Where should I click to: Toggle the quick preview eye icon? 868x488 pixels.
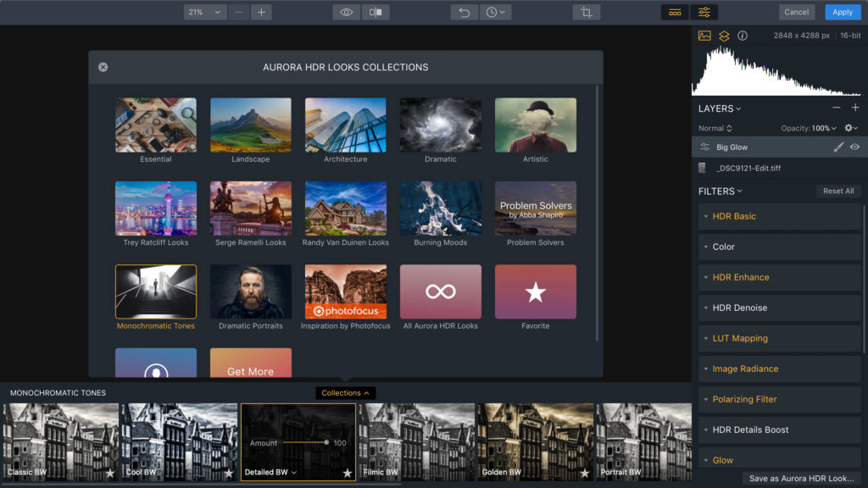coord(347,12)
